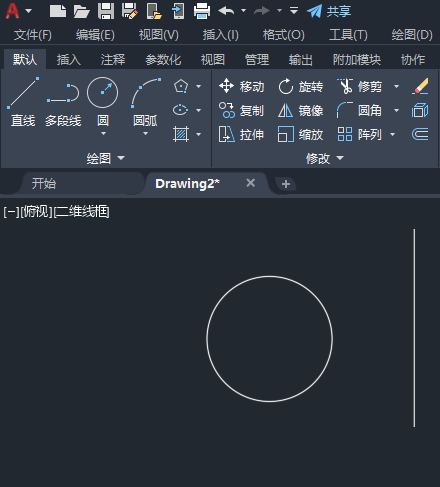
Task: Select the hatch tool icon
Action: [181, 134]
